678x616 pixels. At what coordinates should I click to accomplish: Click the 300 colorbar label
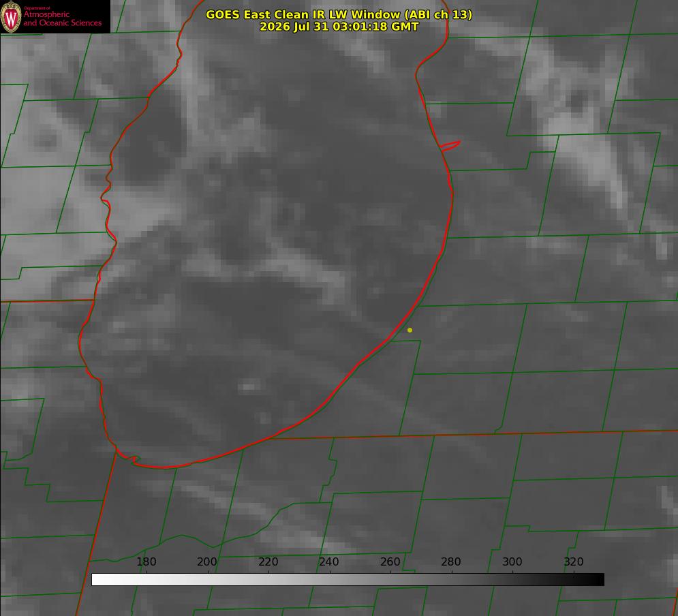pyautogui.click(x=512, y=561)
